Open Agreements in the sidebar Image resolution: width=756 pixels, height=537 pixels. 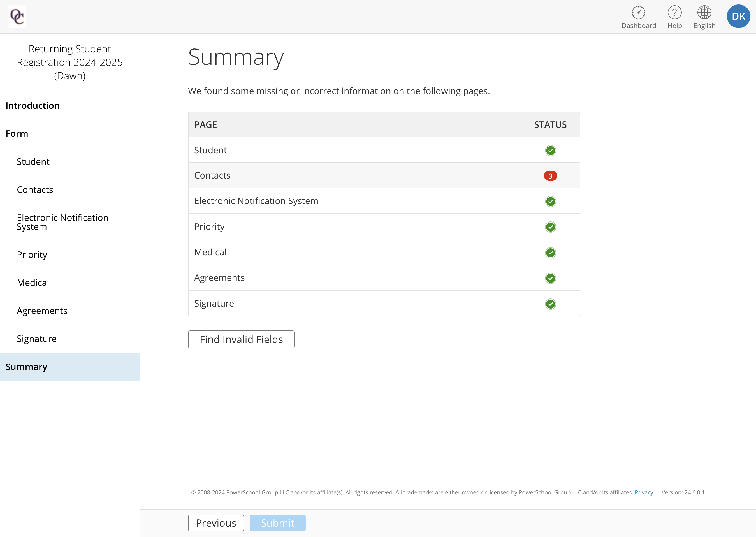(x=70, y=311)
